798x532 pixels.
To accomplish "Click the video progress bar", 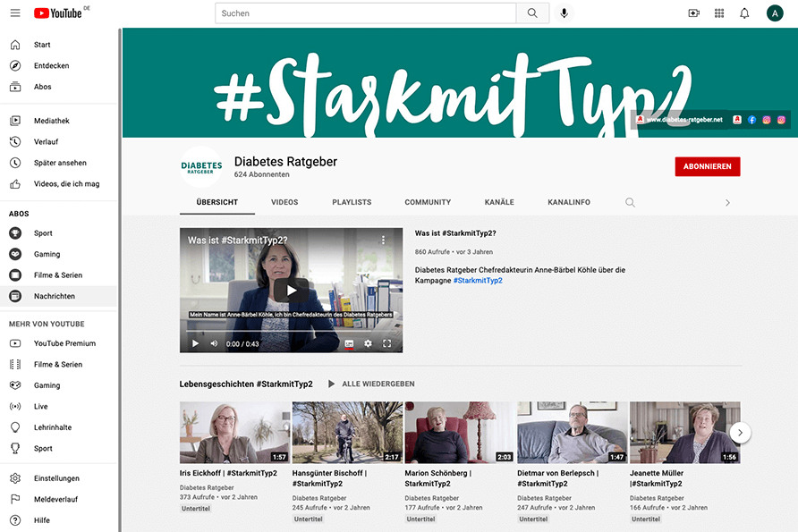I will click(x=291, y=331).
